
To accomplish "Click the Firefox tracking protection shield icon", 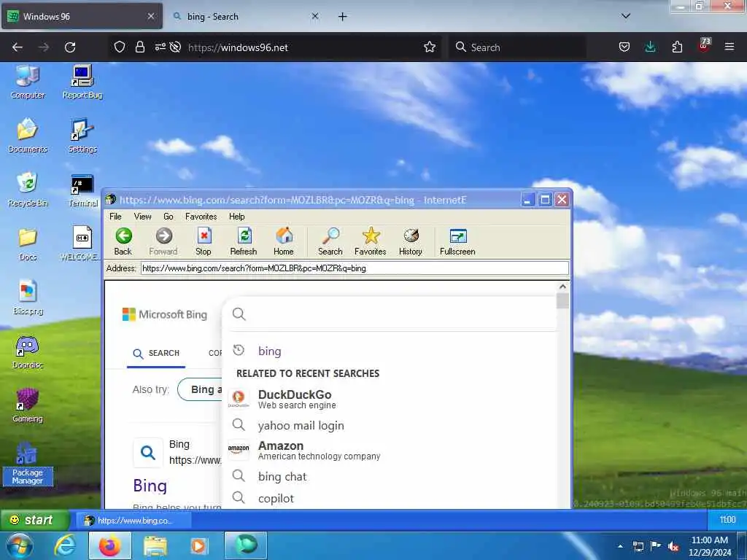I will 120,47.
